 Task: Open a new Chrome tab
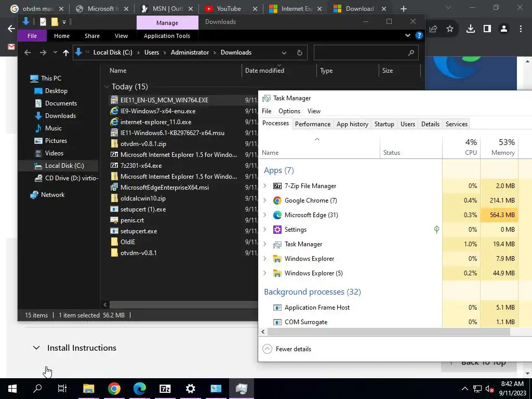pos(403,9)
